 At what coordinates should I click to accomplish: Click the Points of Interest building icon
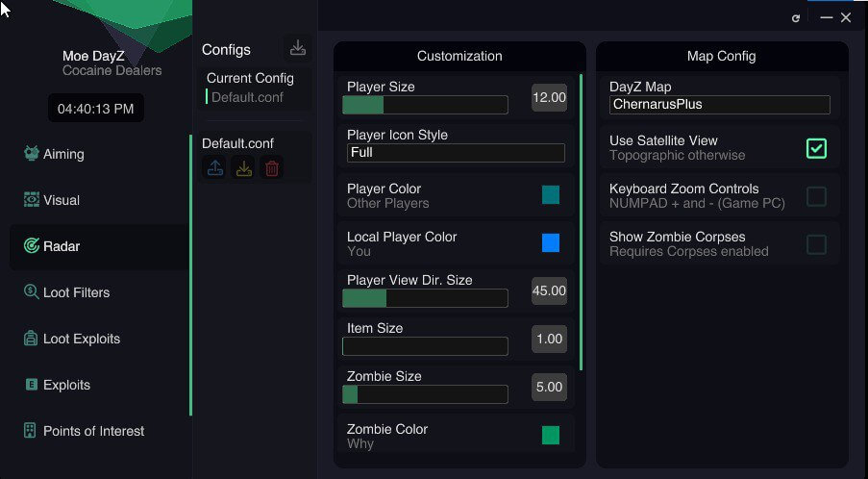tap(30, 430)
